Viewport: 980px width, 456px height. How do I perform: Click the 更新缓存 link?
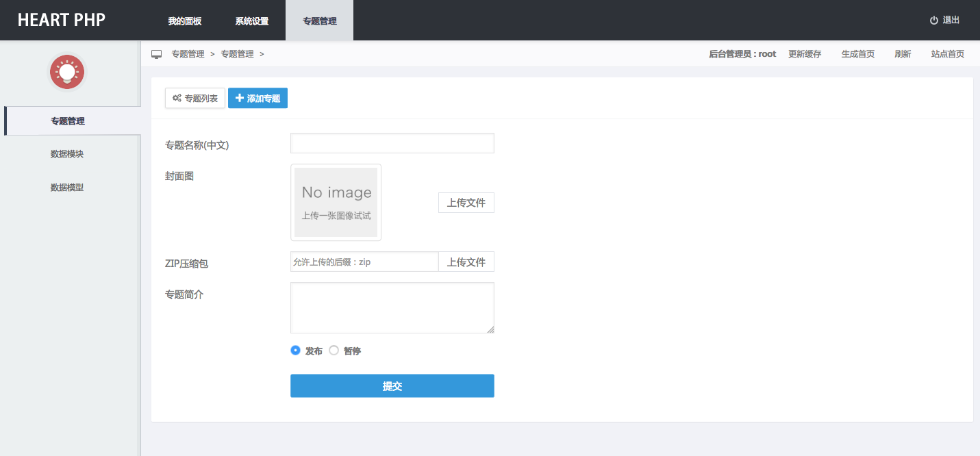[x=805, y=54]
